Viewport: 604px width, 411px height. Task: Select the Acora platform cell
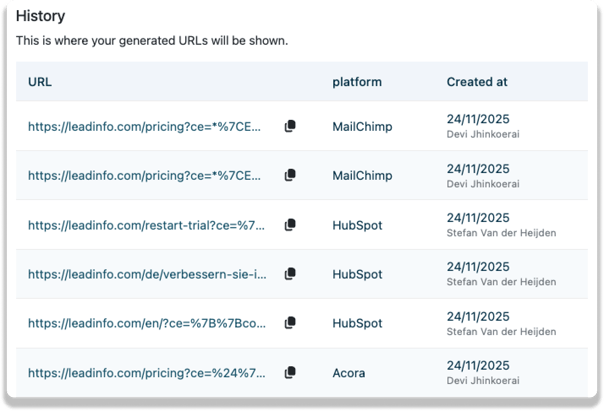click(x=349, y=373)
